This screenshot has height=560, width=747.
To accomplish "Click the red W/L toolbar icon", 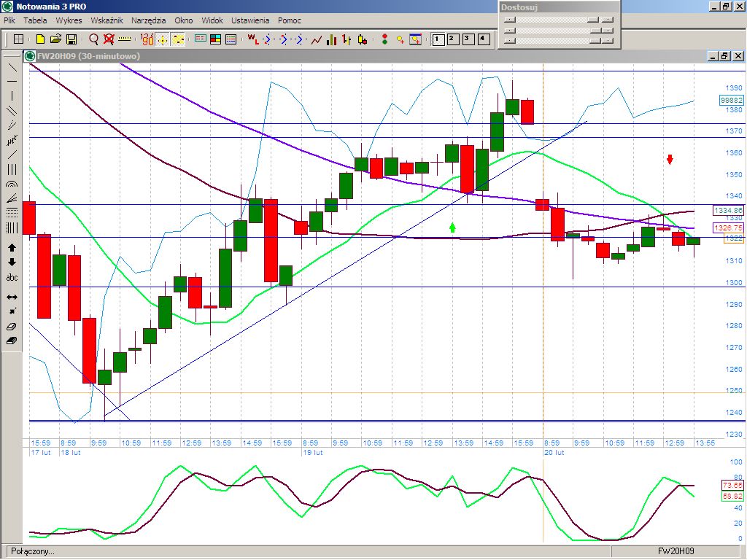I will 252,39.
